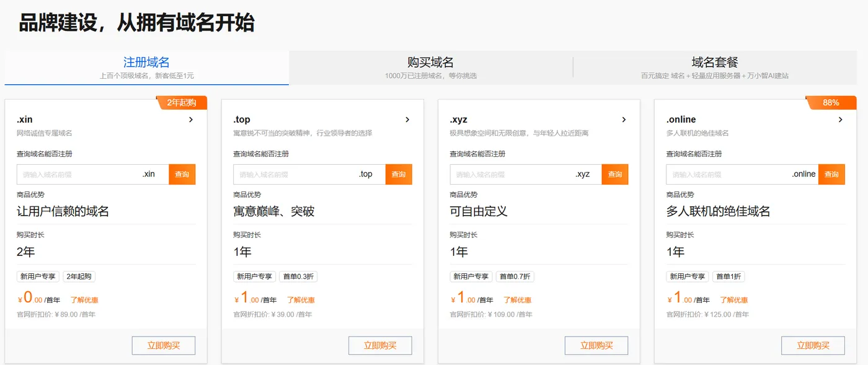Click the 首单0.7折 tag

[515, 276]
